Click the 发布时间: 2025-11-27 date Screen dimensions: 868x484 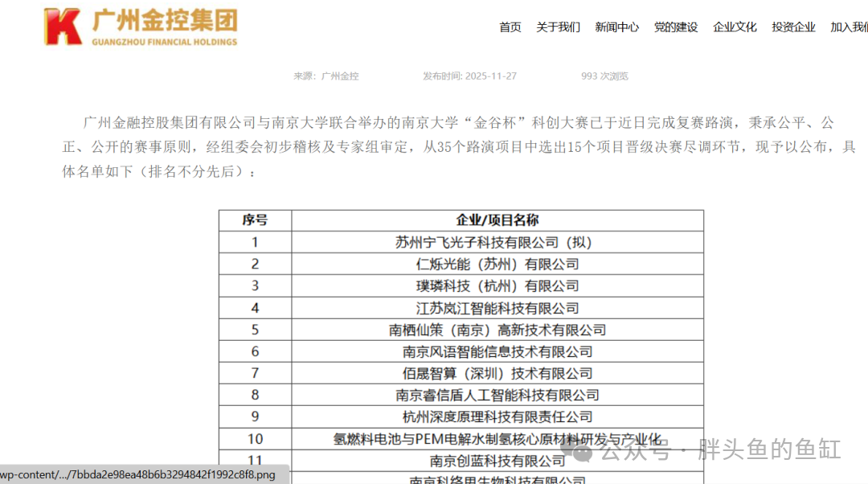coord(469,76)
